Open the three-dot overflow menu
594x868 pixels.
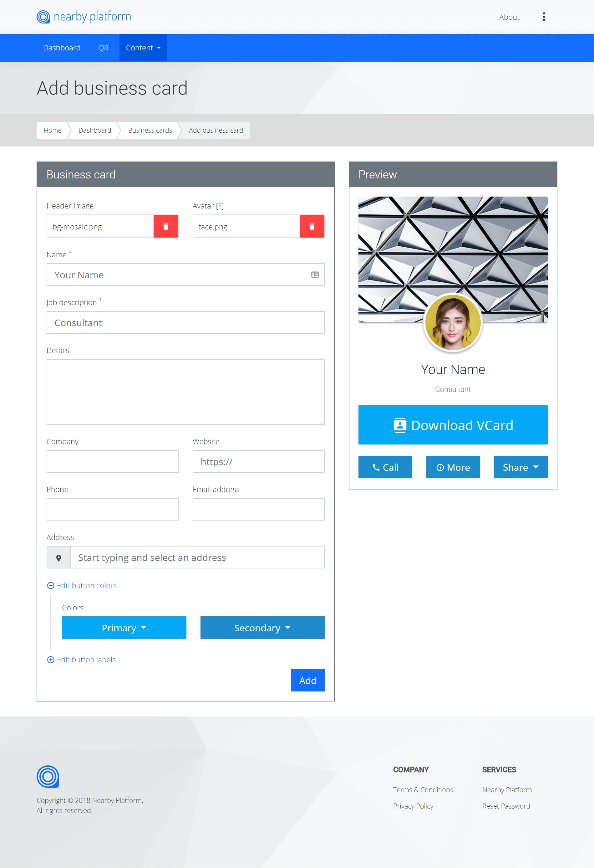coord(544,17)
